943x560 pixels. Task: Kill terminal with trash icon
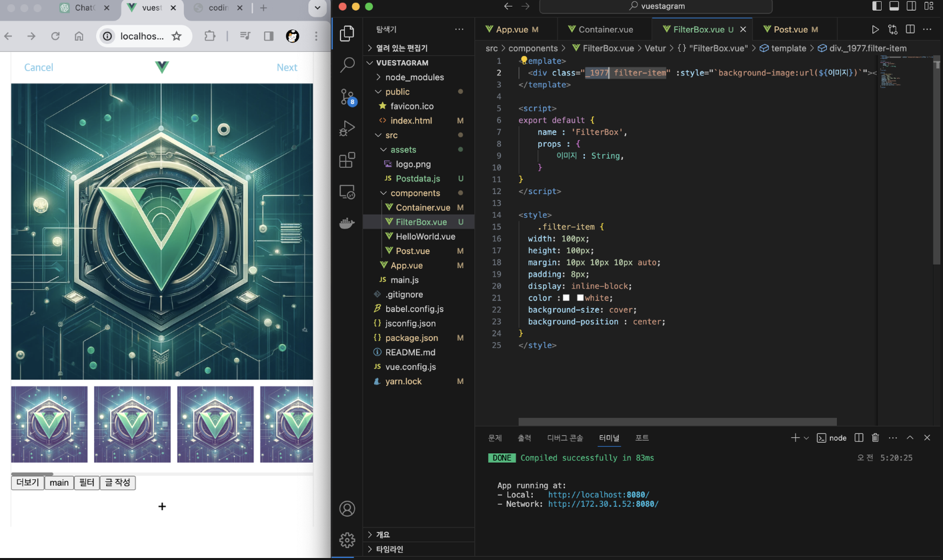[x=876, y=438]
